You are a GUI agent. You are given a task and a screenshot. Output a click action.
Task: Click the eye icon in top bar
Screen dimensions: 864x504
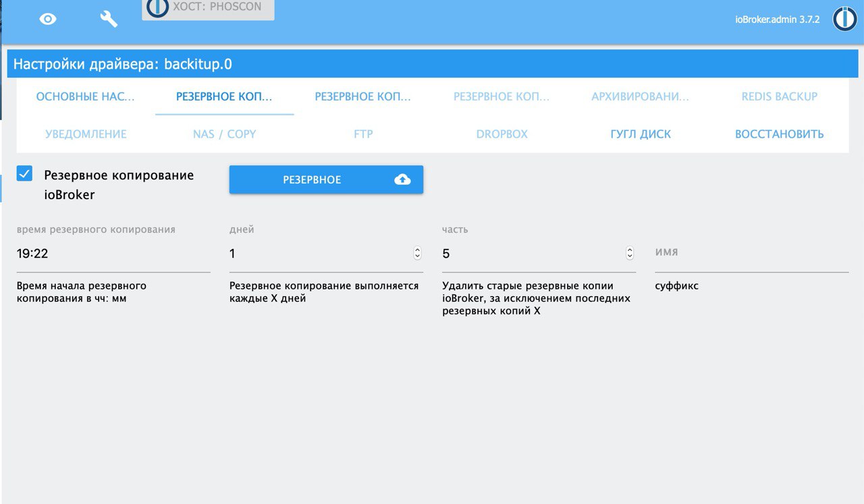48,19
